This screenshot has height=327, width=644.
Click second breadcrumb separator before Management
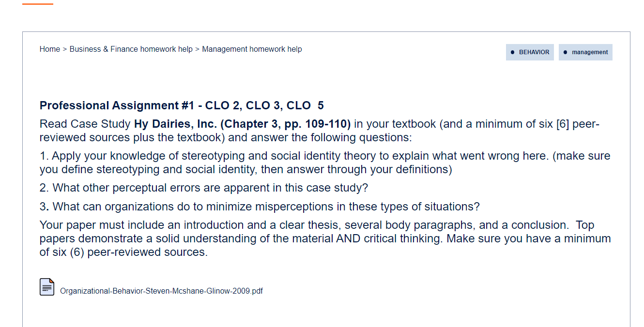197,49
